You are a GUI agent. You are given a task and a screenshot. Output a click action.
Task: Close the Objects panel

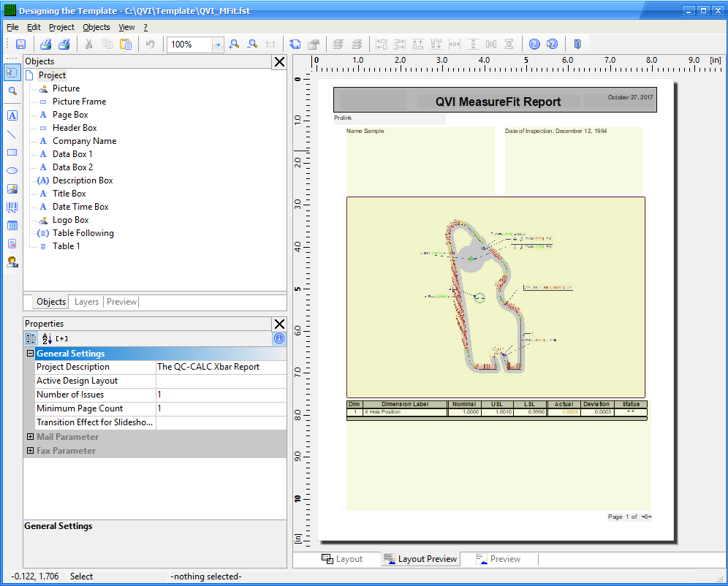click(279, 61)
